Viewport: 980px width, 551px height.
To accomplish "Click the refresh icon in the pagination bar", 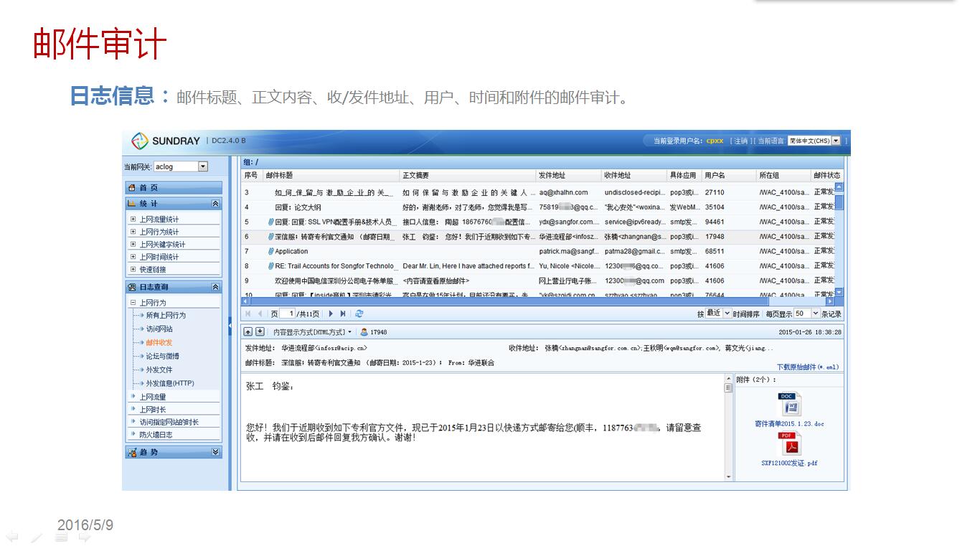I will pyautogui.click(x=359, y=314).
